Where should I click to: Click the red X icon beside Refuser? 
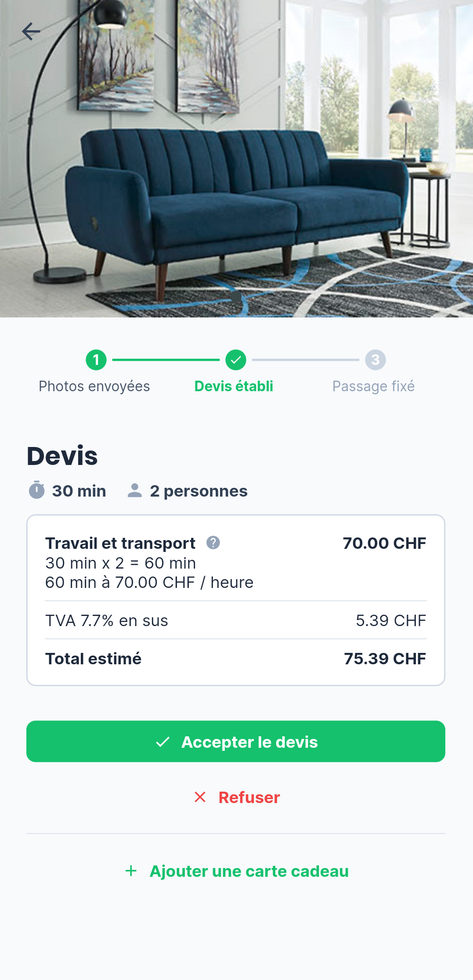(200, 797)
